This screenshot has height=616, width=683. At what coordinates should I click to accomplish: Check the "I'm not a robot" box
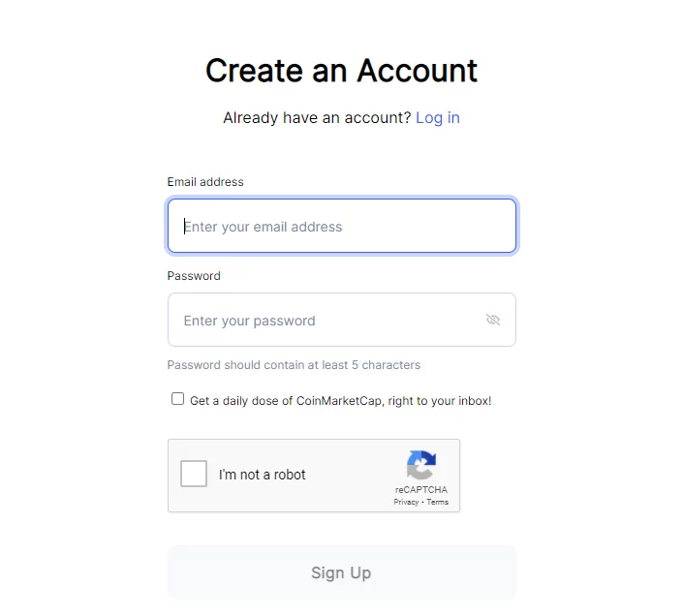click(x=194, y=475)
